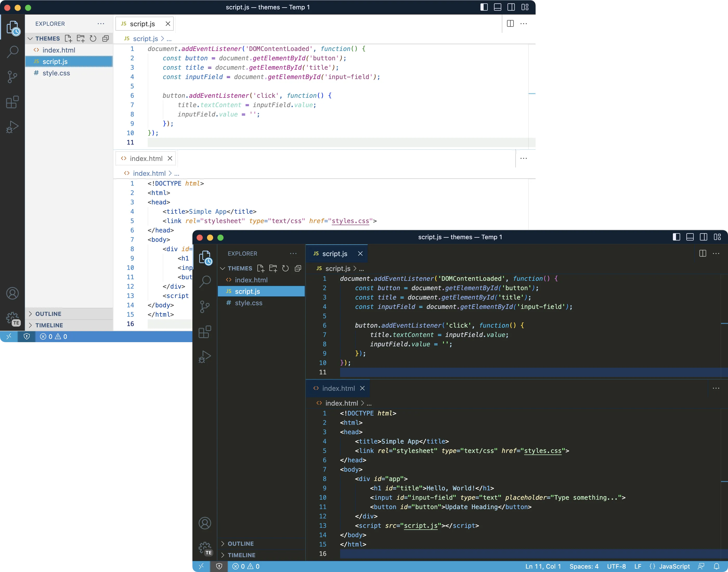
Task: Toggle secondary sidebar in dark window title bar
Action: (x=703, y=237)
